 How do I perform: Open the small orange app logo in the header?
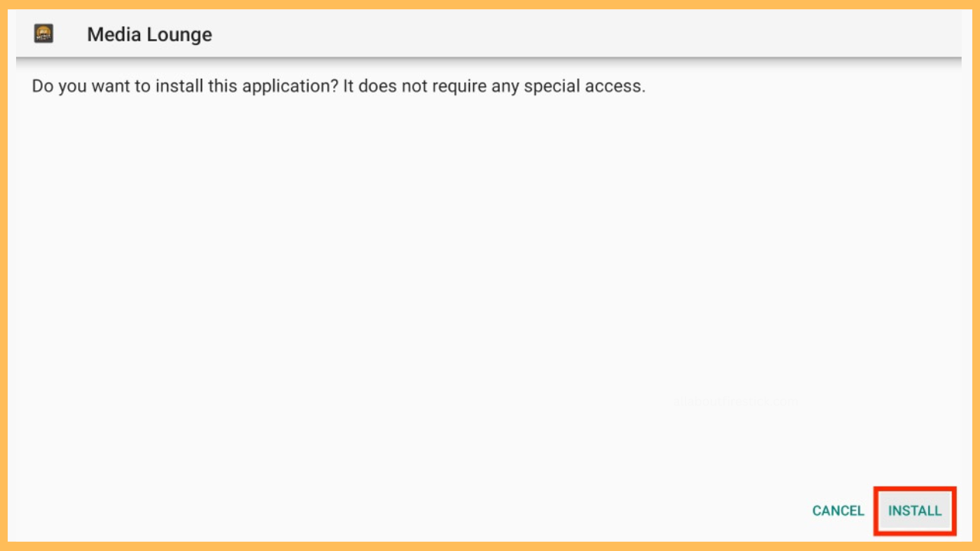tap(44, 34)
